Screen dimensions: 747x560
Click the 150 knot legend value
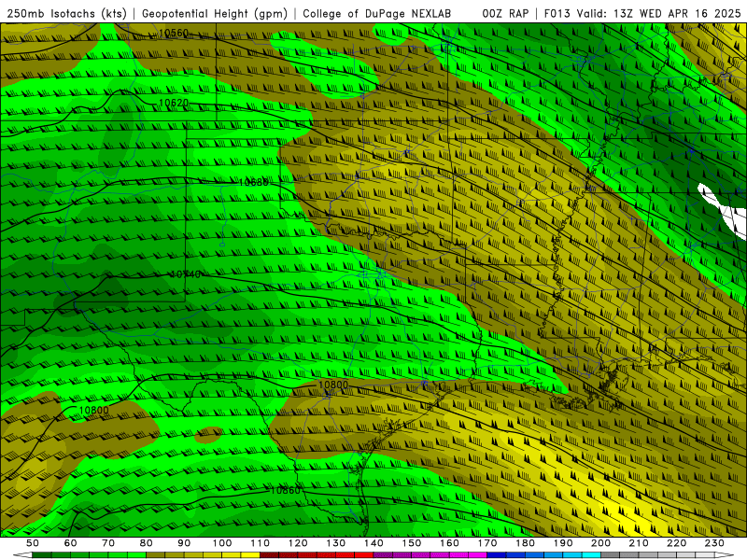[412, 543]
